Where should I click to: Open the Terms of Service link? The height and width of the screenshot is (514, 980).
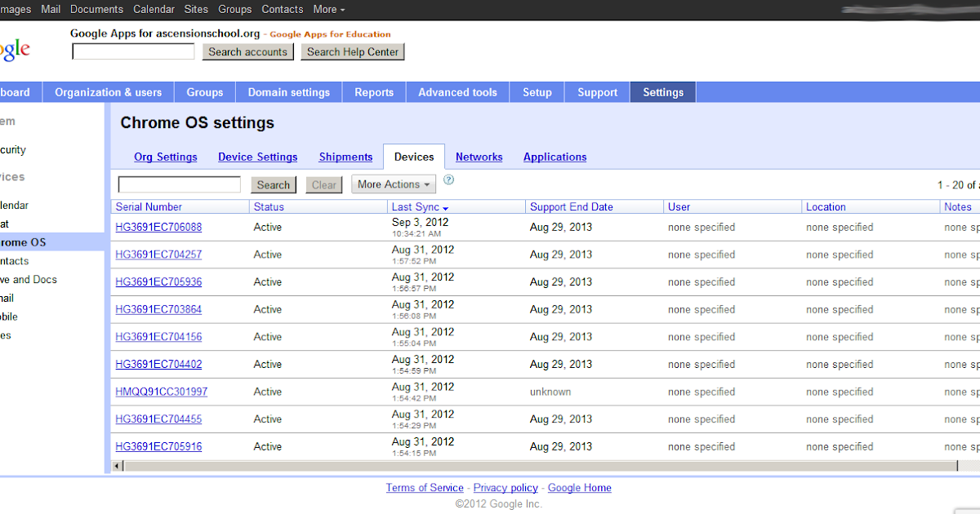pyautogui.click(x=425, y=488)
